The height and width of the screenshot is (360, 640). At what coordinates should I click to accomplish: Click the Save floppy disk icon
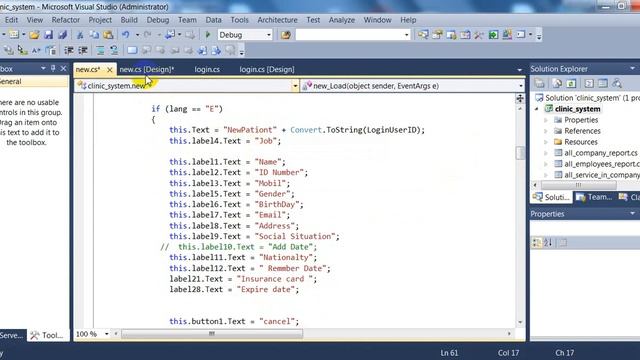[49, 35]
